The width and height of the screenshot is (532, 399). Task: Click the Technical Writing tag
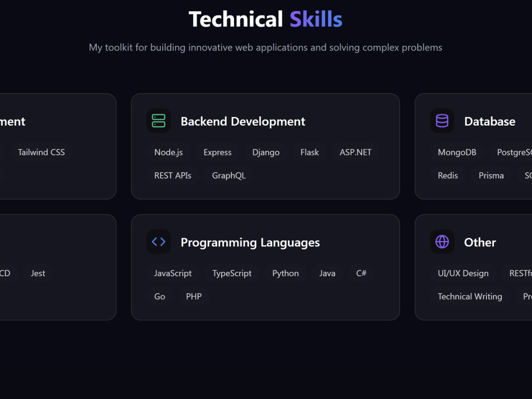(x=470, y=296)
